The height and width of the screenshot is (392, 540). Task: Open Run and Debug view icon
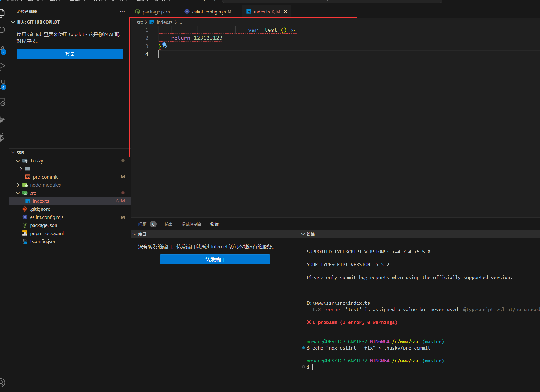click(x=2, y=66)
